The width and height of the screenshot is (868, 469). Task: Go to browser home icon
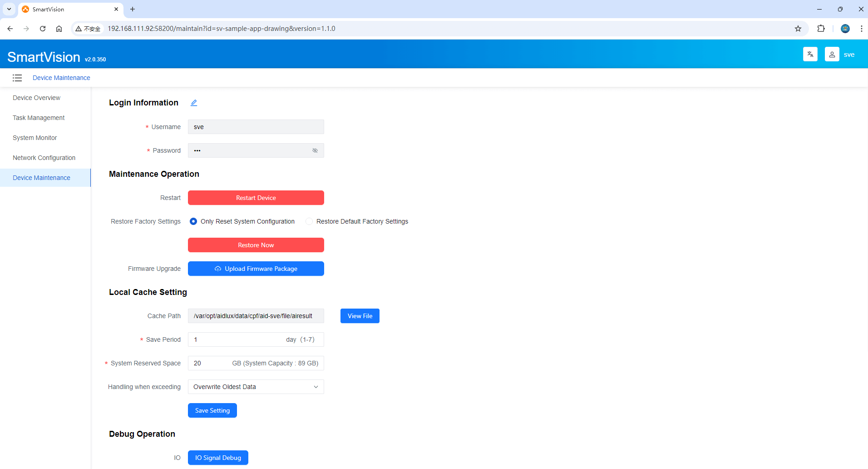point(59,29)
